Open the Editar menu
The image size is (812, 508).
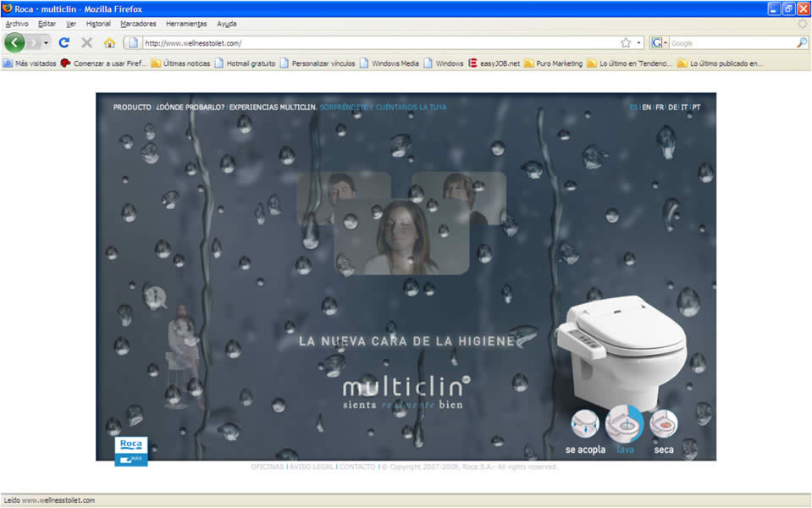point(47,24)
